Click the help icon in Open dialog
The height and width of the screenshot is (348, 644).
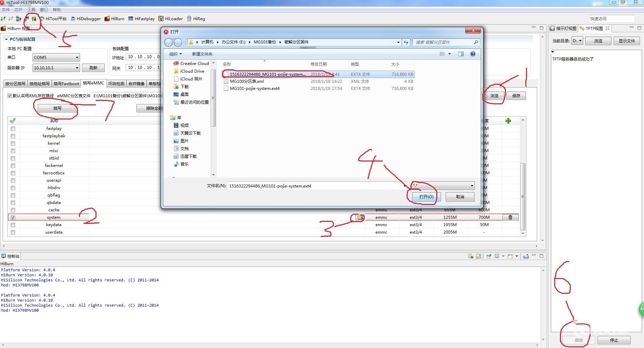point(473,54)
